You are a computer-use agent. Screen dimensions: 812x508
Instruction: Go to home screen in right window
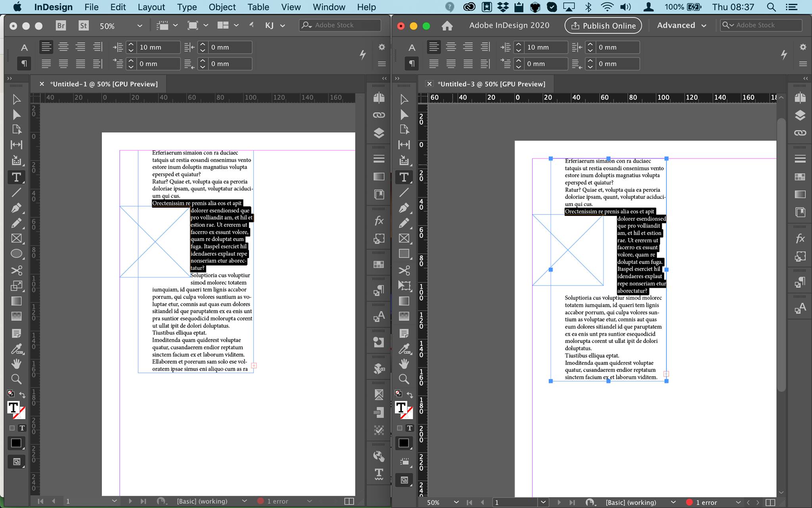447,26
